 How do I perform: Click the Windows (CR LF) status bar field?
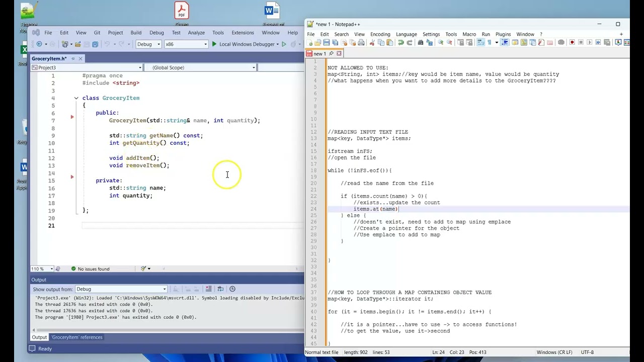click(554, 352)
